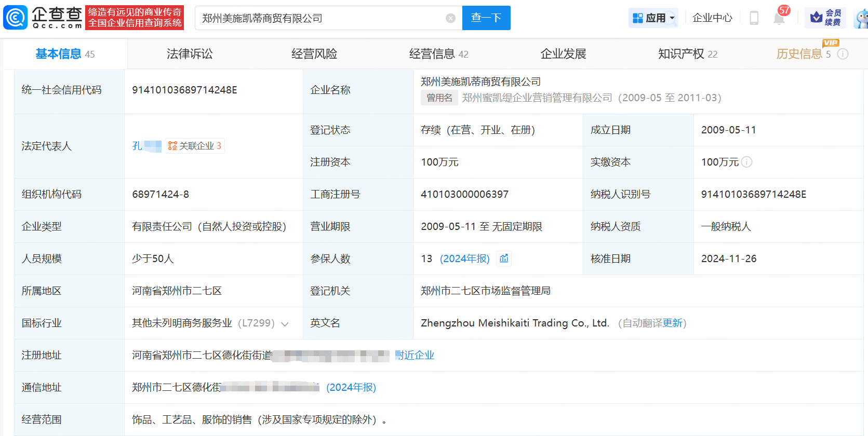Open the 参保人数 trend chart icon
Viewport: 868px width, 436px height.
(504, 258)
